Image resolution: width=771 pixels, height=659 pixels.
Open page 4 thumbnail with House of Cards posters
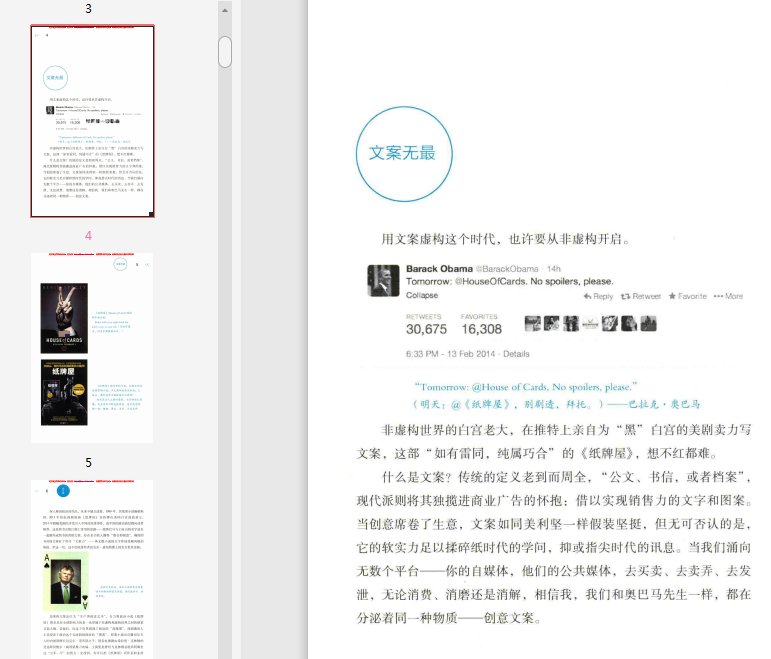(92, 348)
